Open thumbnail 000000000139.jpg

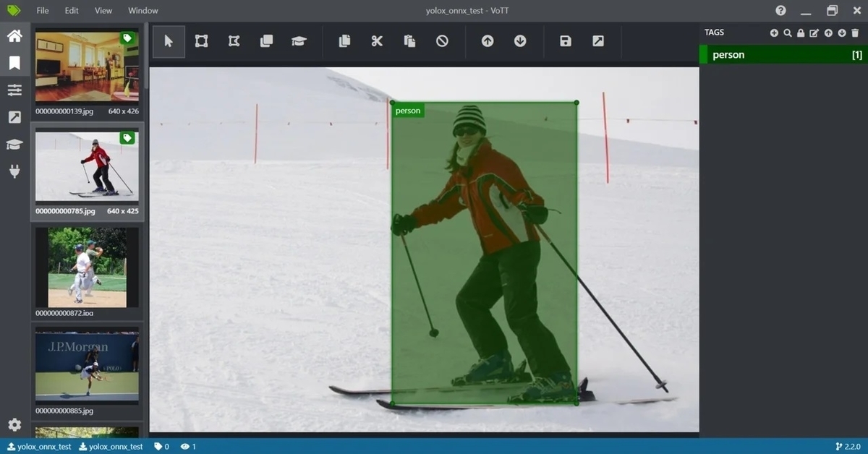click(x=87, y=66)
